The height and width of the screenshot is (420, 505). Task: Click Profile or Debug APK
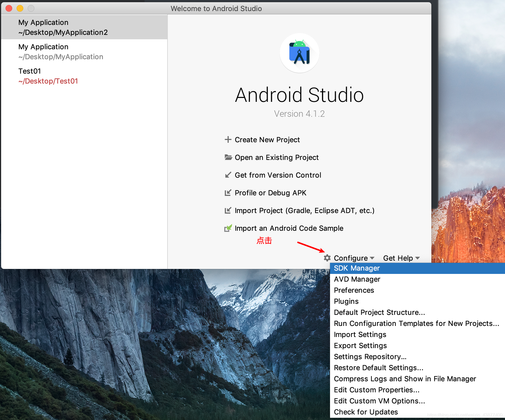pos(270,193)
